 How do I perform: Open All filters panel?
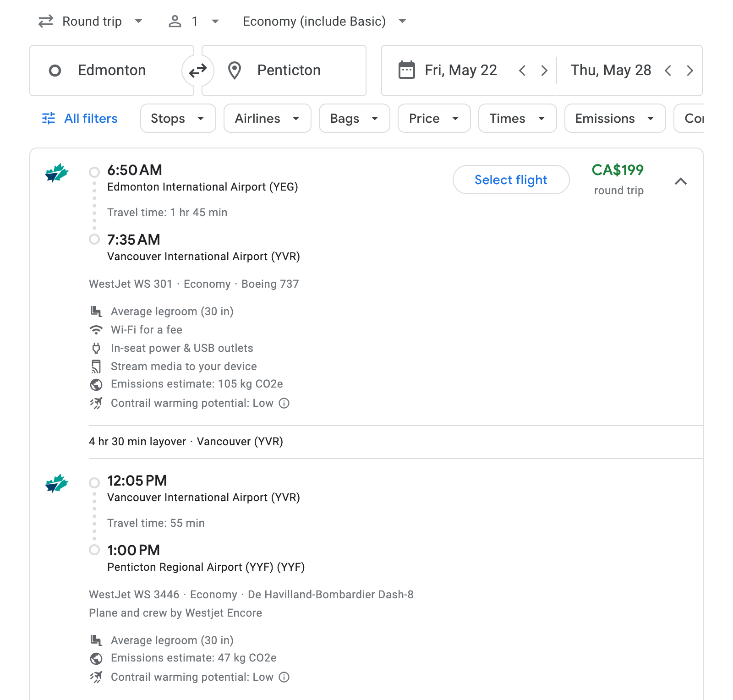click(x=80, y=119)
